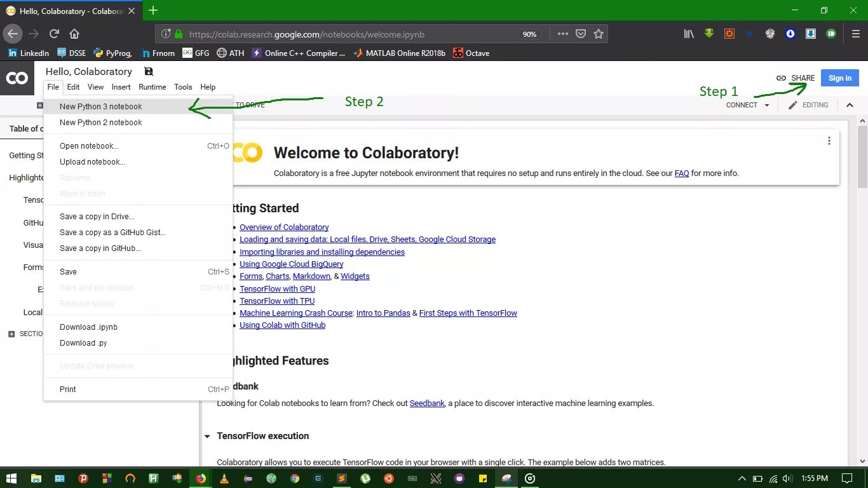Open Windows notification center icon
This screenshot has width=868, height=488.
(x=846, y=478)
